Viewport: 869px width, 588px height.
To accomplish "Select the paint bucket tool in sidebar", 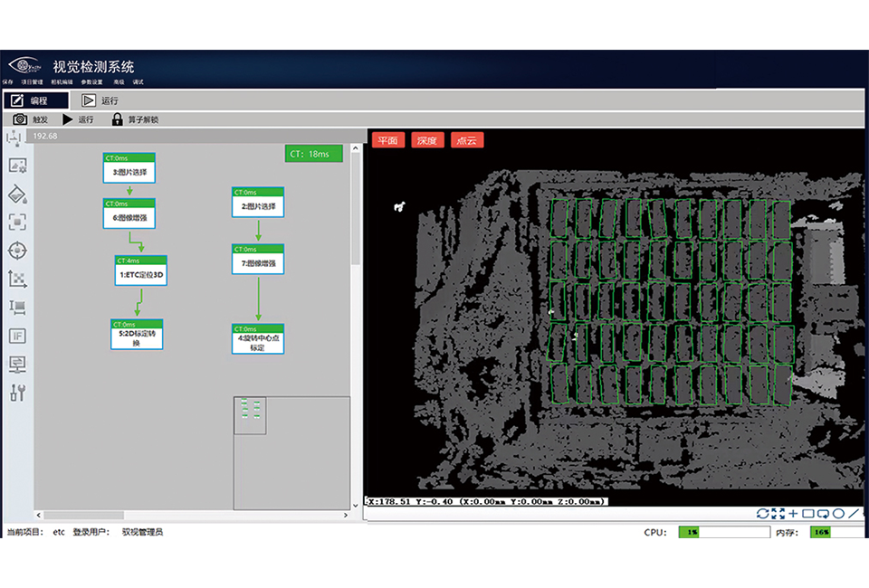I will (x=17, y=194).
